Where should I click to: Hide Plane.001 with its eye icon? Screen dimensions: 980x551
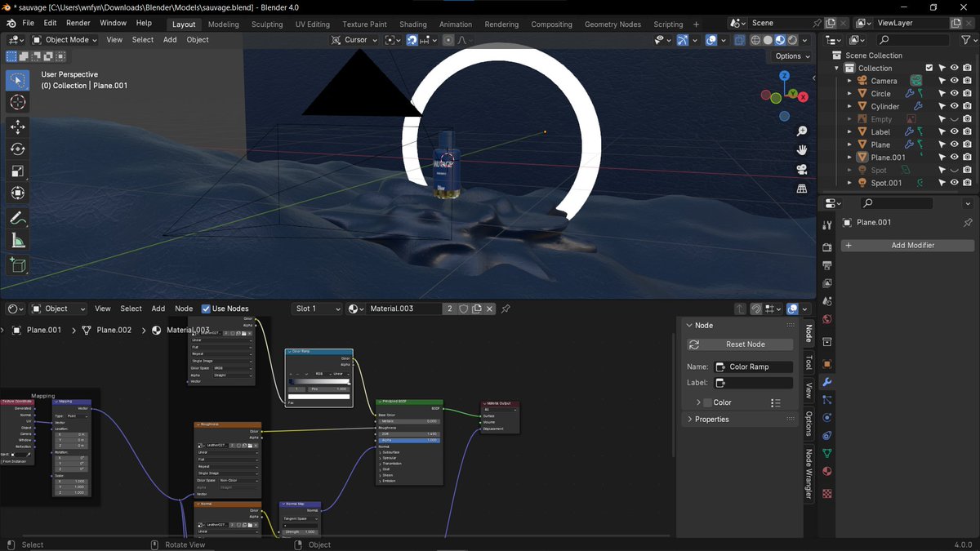pyautogui.click(x=954, y=158)
